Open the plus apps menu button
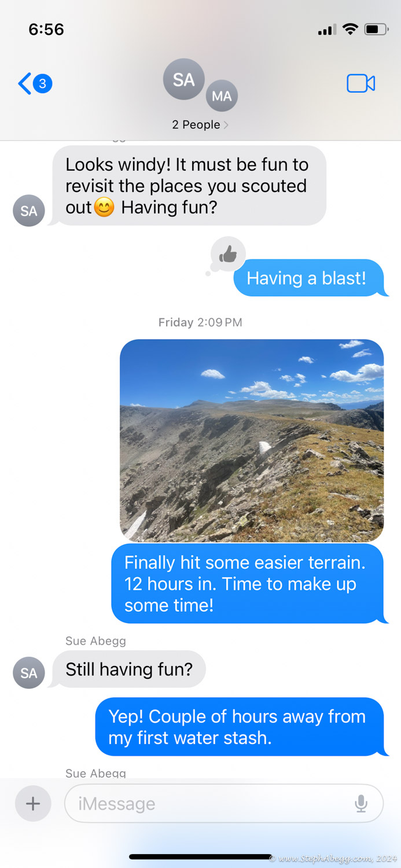Viewport: 401px width, 868px height. [33, 803]
